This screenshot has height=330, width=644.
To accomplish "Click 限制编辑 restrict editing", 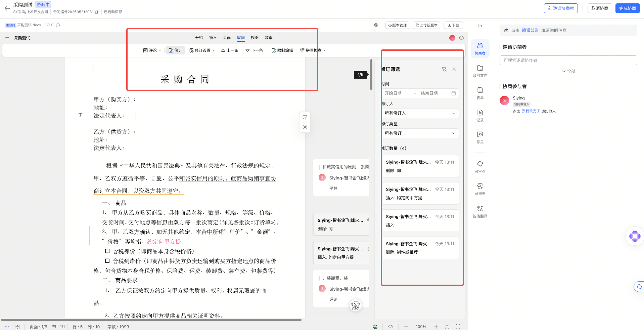I will pyautogui.click(x=282, y=50).
